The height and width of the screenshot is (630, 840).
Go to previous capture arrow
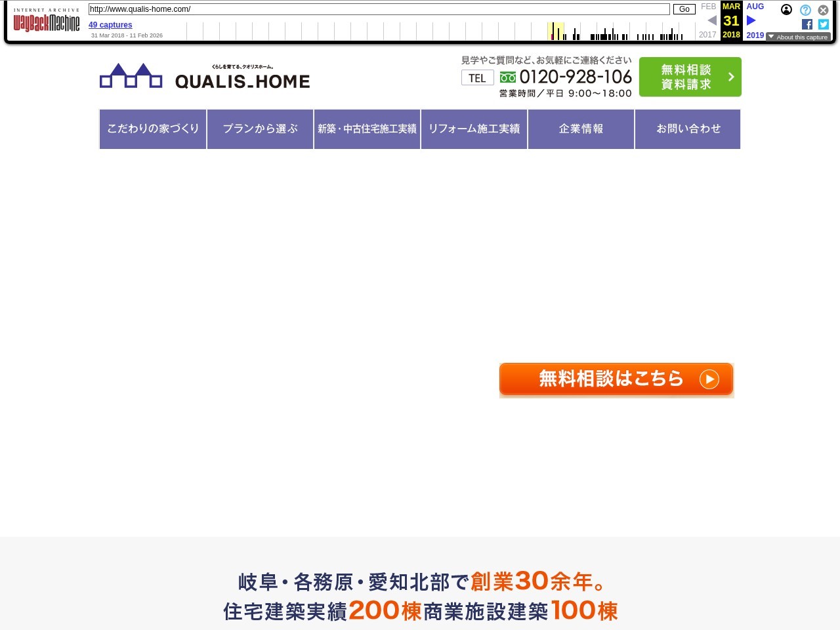[x=712, y=20]
